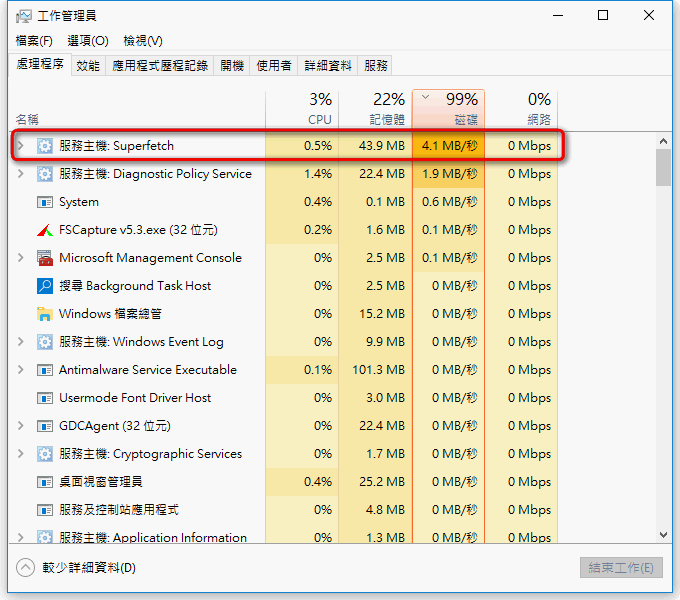The height and width of the screenshot is (600, 680).
Task: Expand the GDCAgent (32 位元) row
Action: tap(20, 426)
